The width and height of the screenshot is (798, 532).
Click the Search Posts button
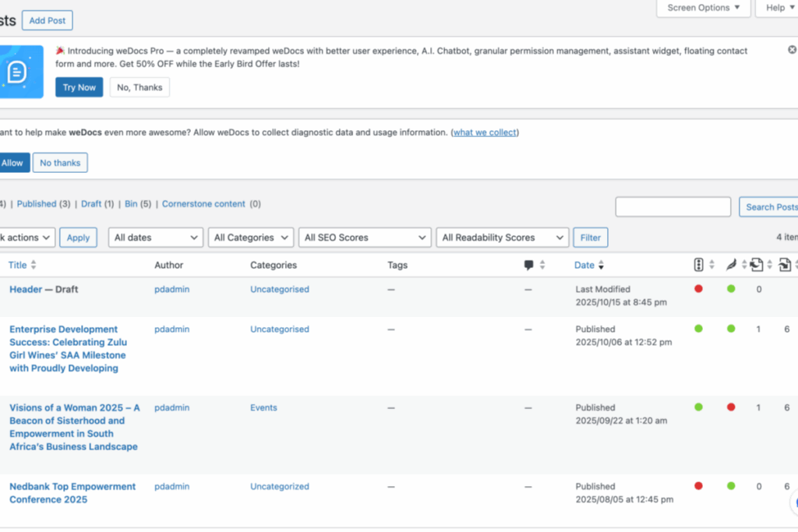(x=769, y=207)
